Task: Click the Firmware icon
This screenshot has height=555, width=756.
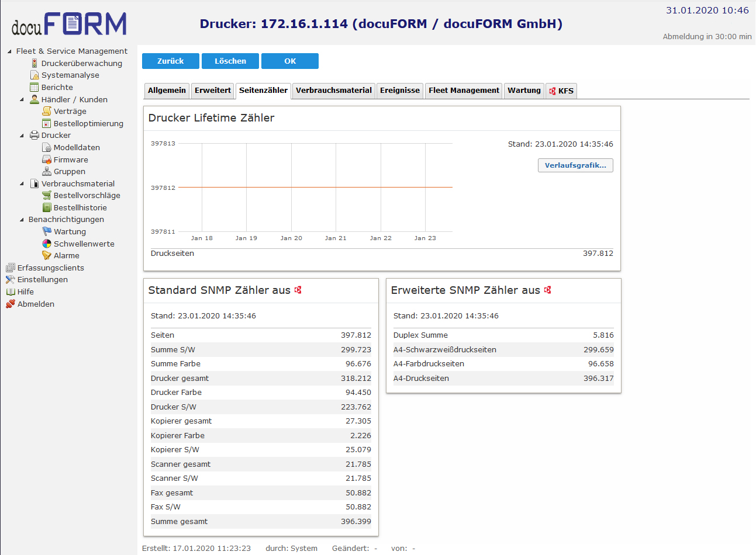Action: point(47,159)
